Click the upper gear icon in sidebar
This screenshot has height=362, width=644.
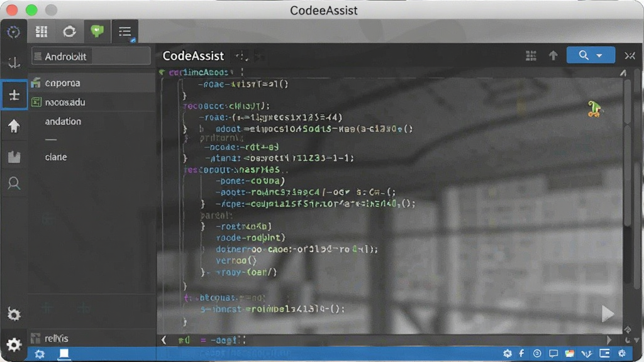(x=14, y=314)
